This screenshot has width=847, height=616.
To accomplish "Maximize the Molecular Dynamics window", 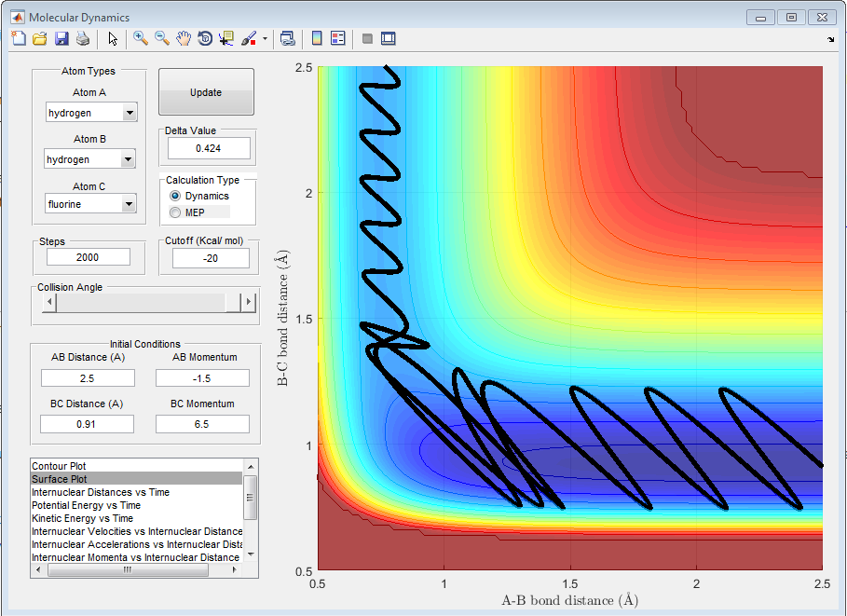I will click(791, 18).
